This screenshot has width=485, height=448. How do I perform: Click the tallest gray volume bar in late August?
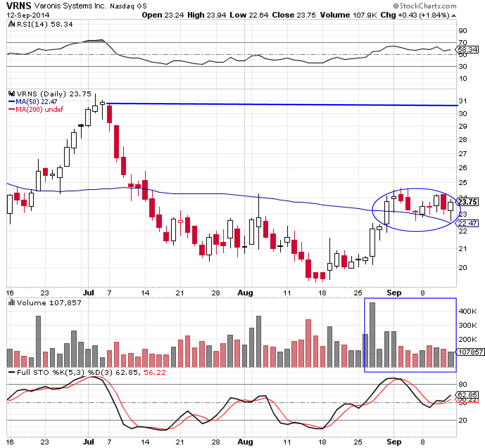tap(372, 335)
